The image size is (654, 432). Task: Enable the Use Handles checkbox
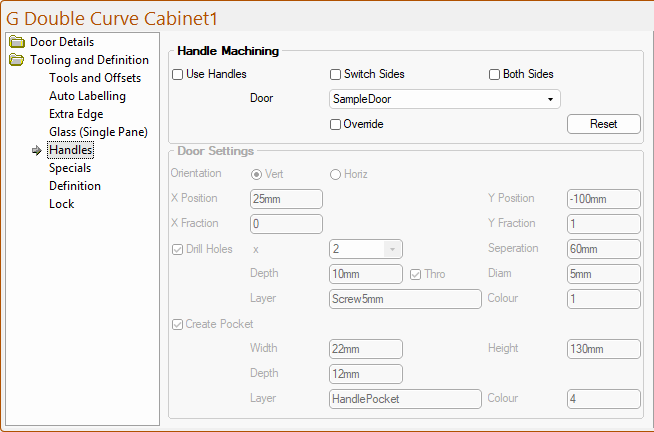click(x=178, y=74)
